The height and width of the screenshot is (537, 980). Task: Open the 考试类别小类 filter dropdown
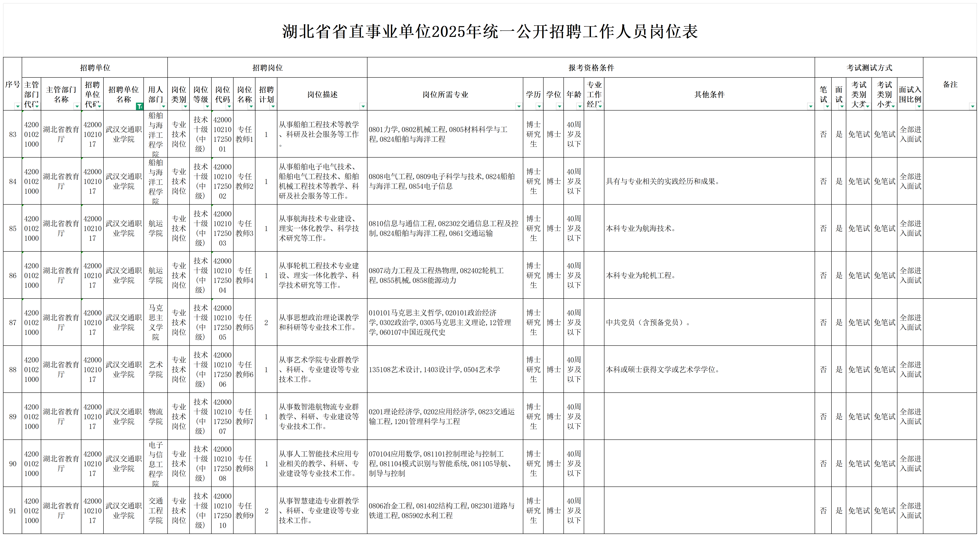pos(893,106)
